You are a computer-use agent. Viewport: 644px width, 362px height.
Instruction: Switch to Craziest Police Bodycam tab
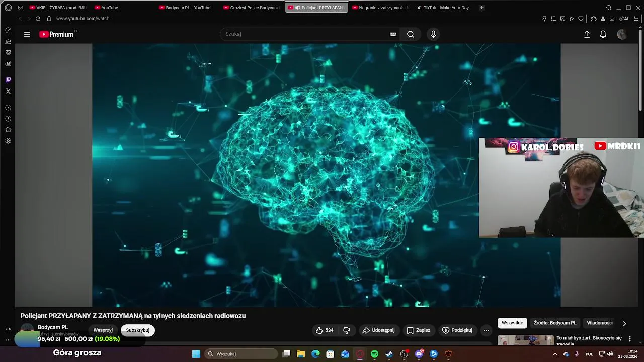click(252, 8)
